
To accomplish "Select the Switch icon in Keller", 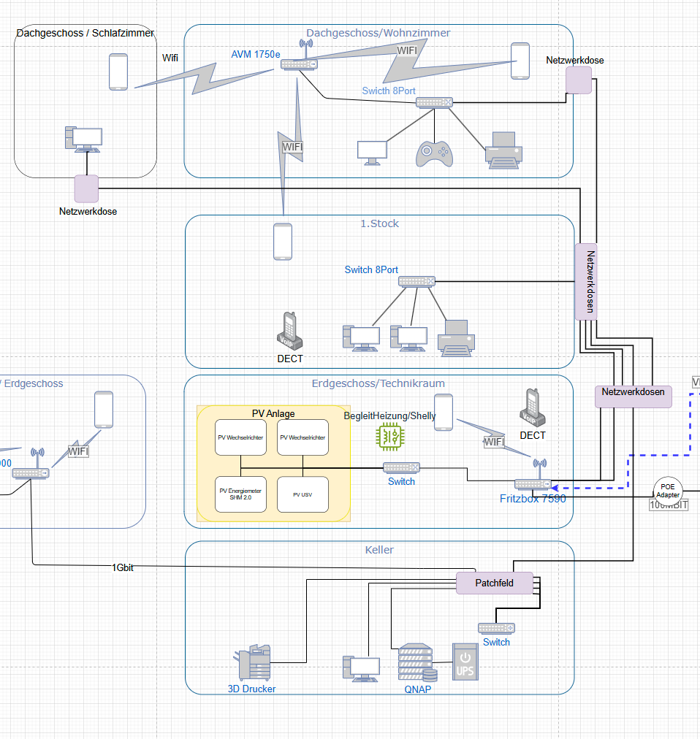I will [x=496, y=628].
